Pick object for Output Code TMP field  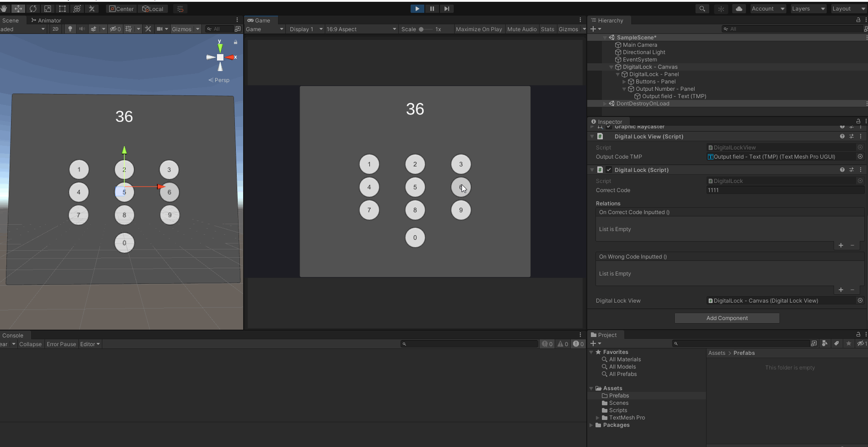click(x=860, y=157)
